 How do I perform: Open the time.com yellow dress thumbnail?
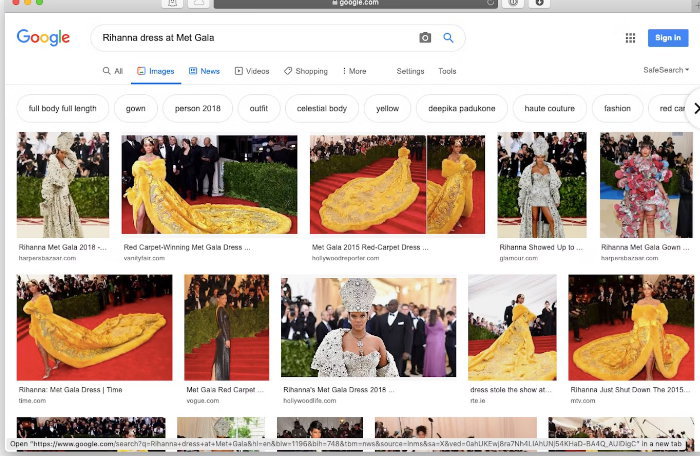pyautogui.click(x=94, y=327)
